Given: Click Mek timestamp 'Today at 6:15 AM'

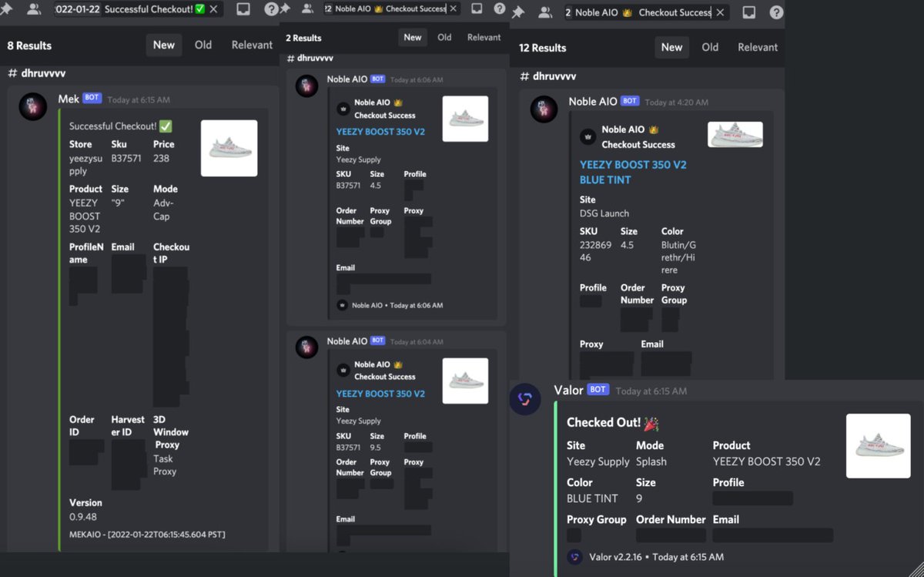Looking at the screenshot, I should click(x=139, y=100).
